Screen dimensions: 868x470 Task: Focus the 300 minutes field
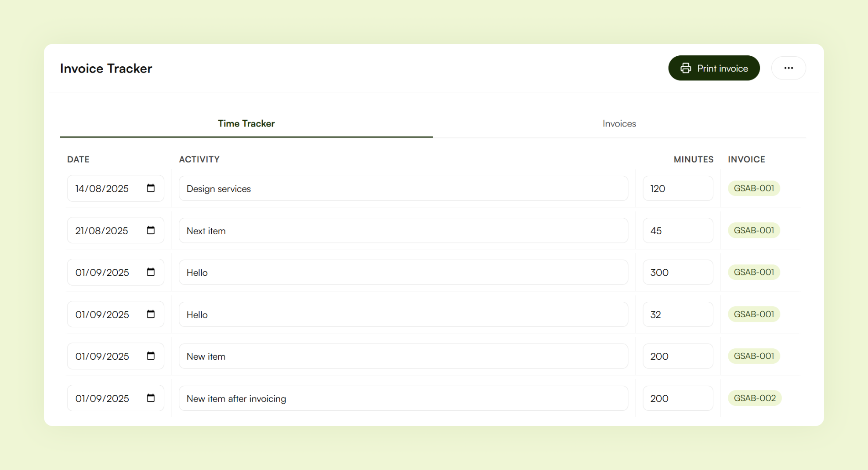(x=678, y=272)
